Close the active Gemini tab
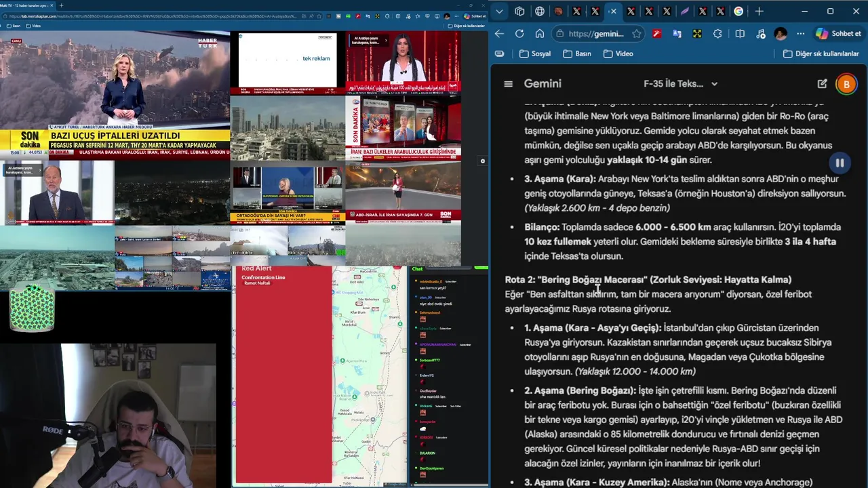Screen dimensions: 868x488 click(613, 11)
